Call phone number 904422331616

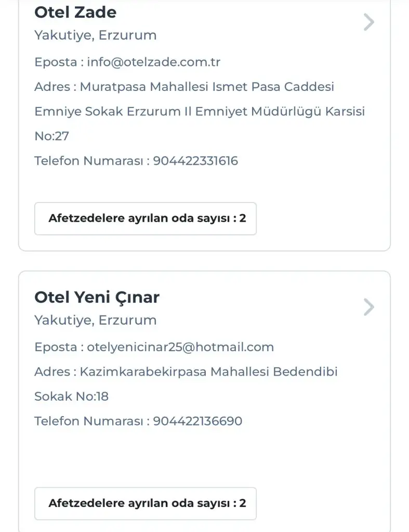[x=195, y=161]
